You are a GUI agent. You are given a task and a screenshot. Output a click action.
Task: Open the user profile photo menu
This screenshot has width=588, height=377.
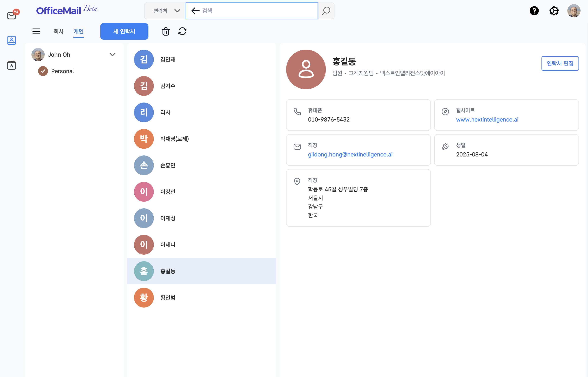coord(574,11)
